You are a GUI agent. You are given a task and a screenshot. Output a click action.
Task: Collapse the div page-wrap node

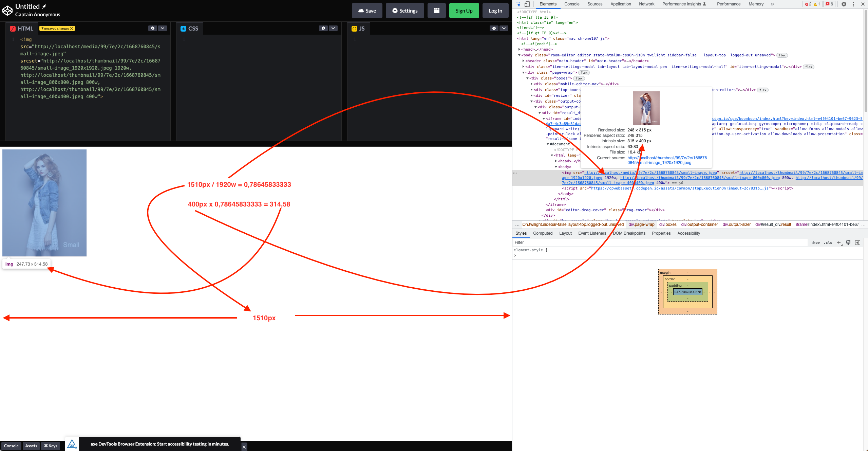pyautogui.click(x=523, y=72)
